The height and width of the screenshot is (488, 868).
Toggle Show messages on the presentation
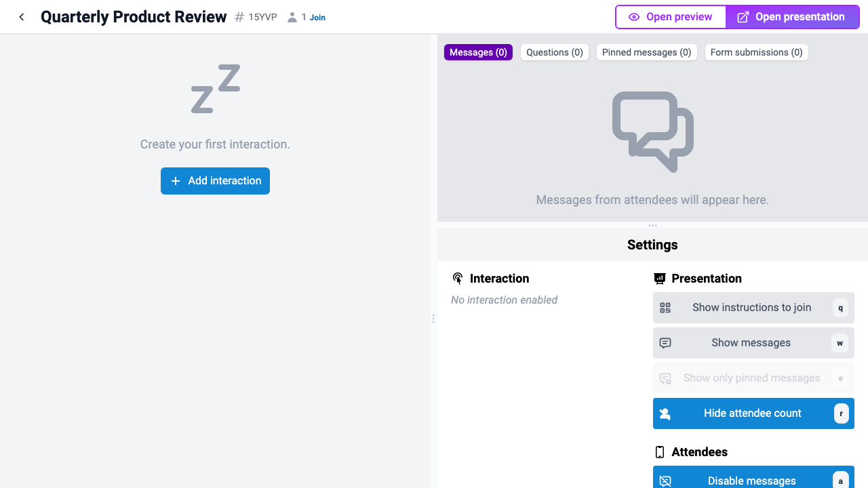pyautogui.click(x=753, y=343)
